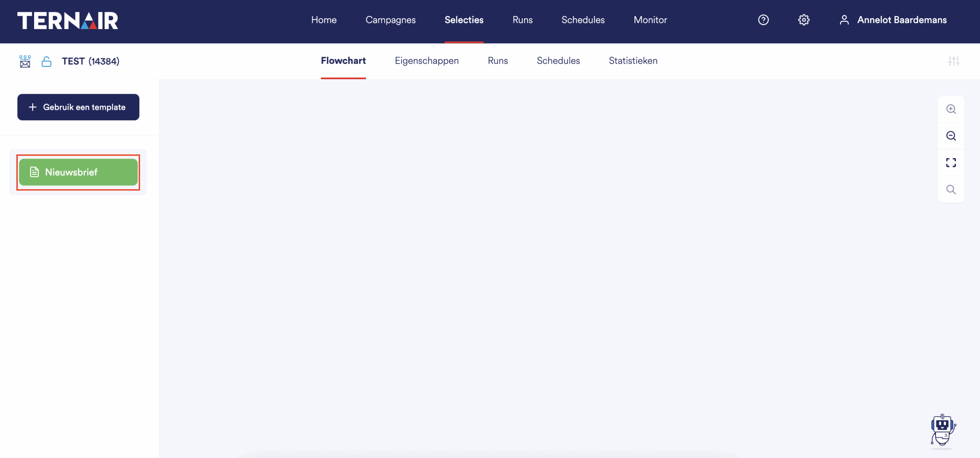The image size is (980, 458).
Task: Click the Ternair logo
Action: pyautogui.click(x=68, y=20)
